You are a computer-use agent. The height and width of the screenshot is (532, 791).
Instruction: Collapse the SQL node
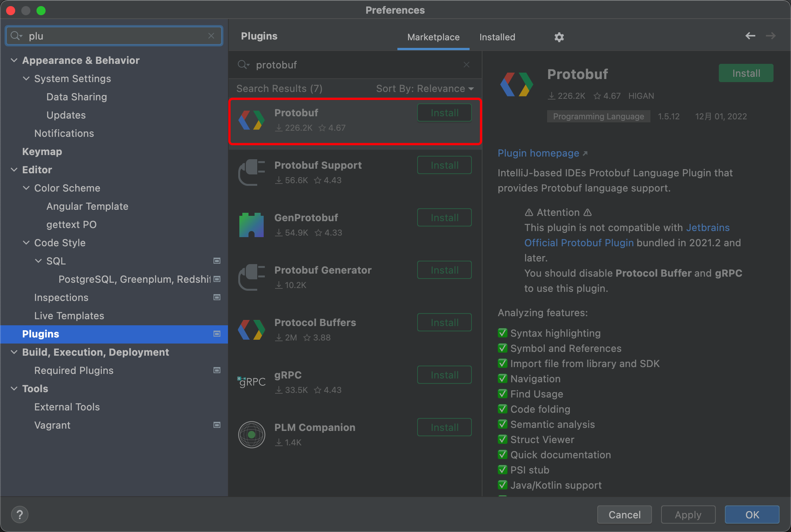38,261
